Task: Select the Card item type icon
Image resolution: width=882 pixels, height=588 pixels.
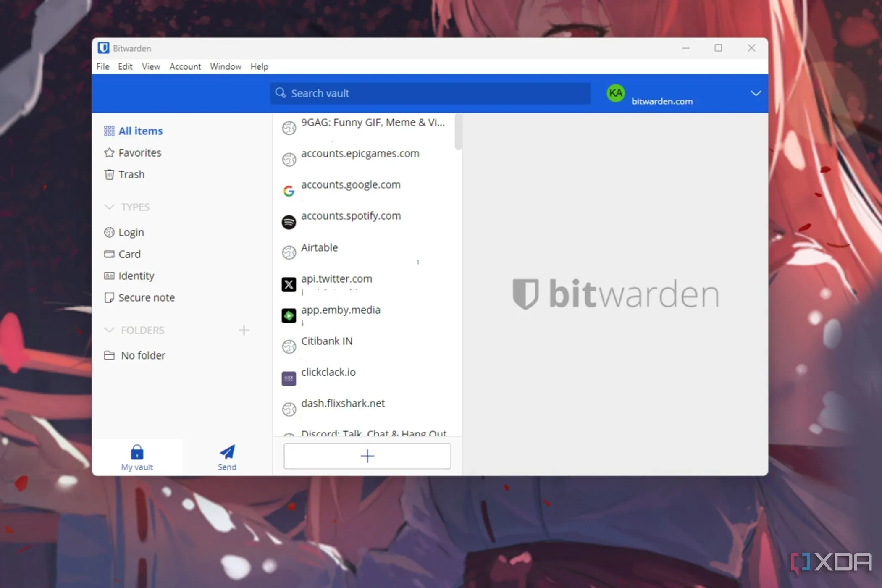Action: 110,254
